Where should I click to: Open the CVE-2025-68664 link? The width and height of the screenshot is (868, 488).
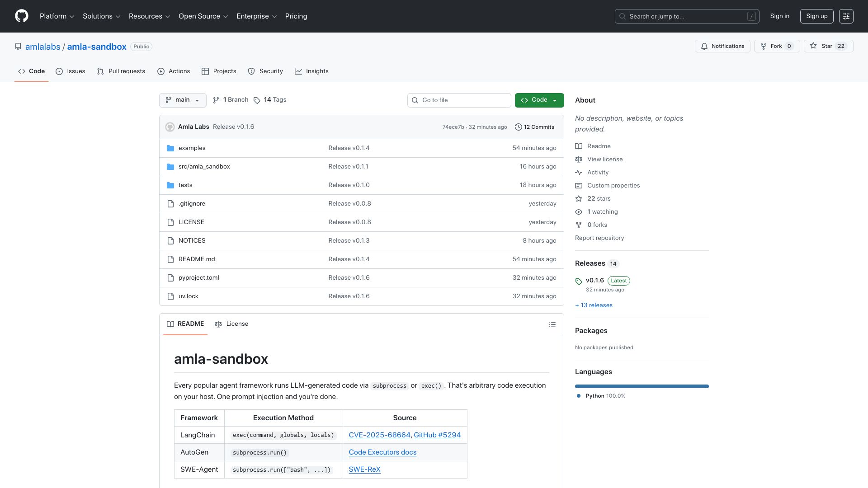click(x=379, y=435)
